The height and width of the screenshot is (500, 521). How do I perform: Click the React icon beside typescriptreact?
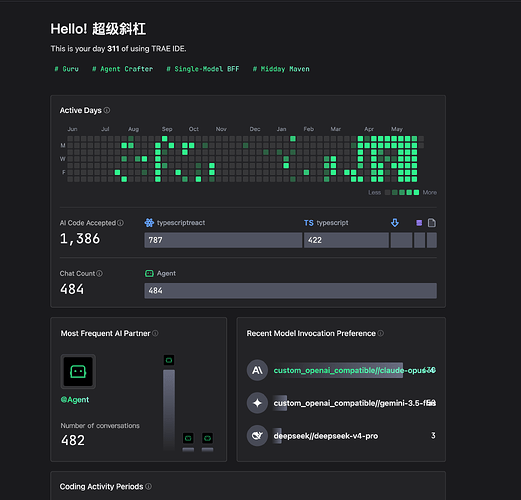click(x=149, y=223)
